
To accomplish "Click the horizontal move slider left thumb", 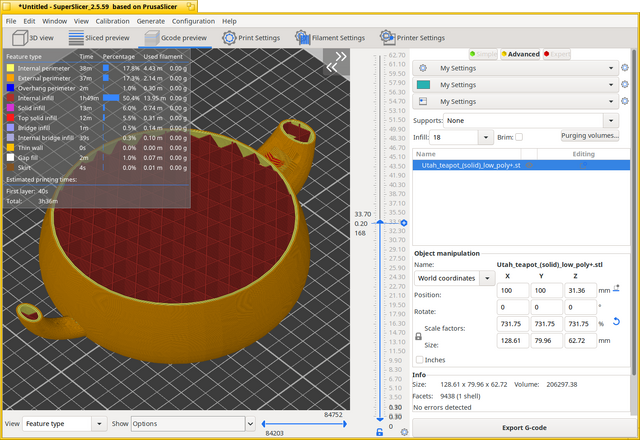I will (263, 424).
